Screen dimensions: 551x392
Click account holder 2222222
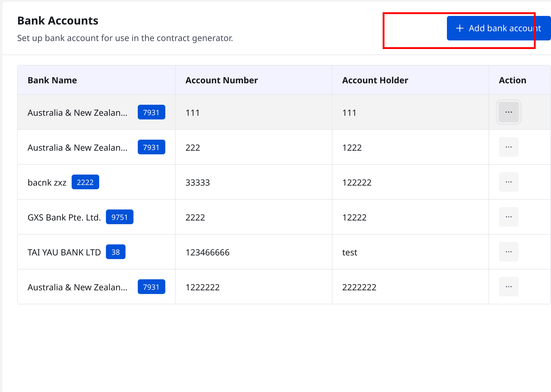coord(359,287)
